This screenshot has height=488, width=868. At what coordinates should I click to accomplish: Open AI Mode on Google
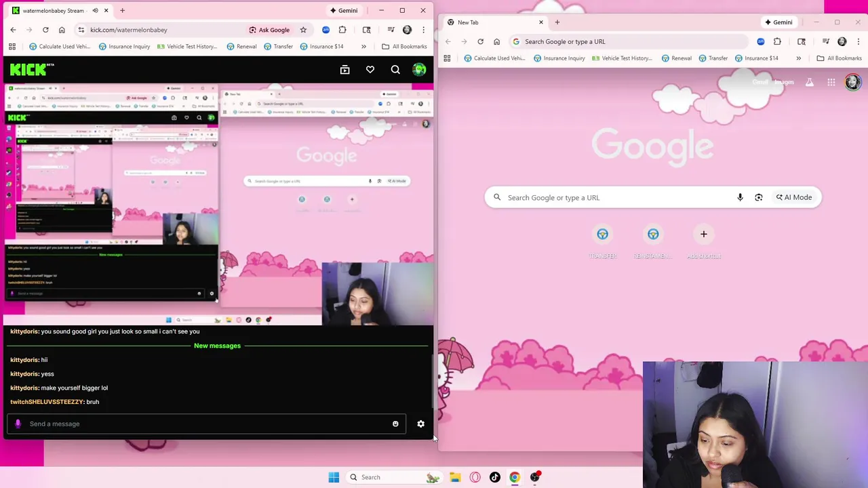(x=793, y=197)
